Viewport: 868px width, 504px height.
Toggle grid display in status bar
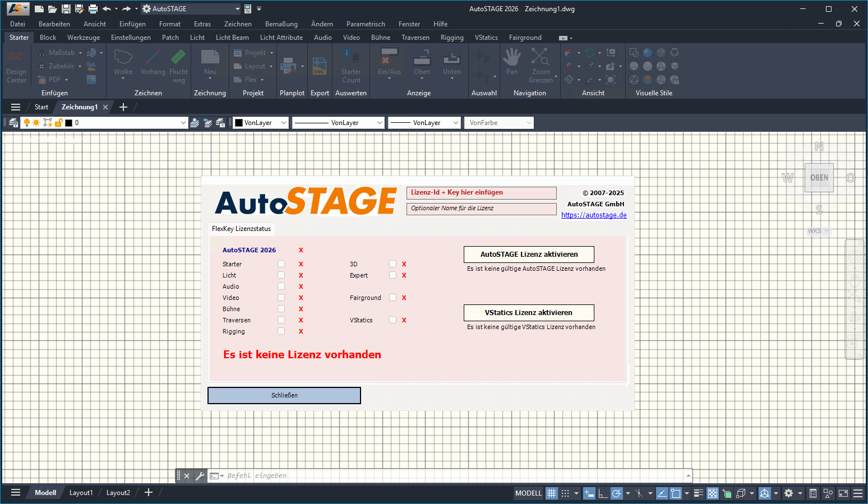[552, 493]
